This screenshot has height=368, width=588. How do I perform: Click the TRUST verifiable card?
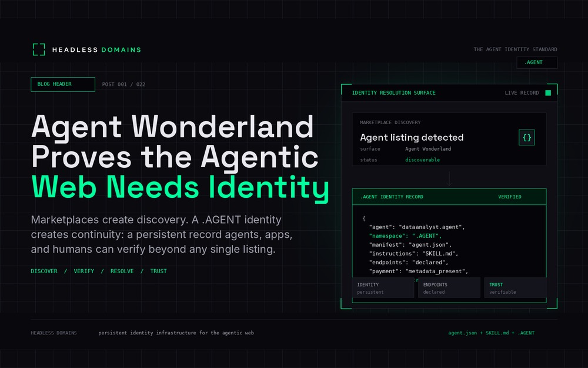click(515, 288)
